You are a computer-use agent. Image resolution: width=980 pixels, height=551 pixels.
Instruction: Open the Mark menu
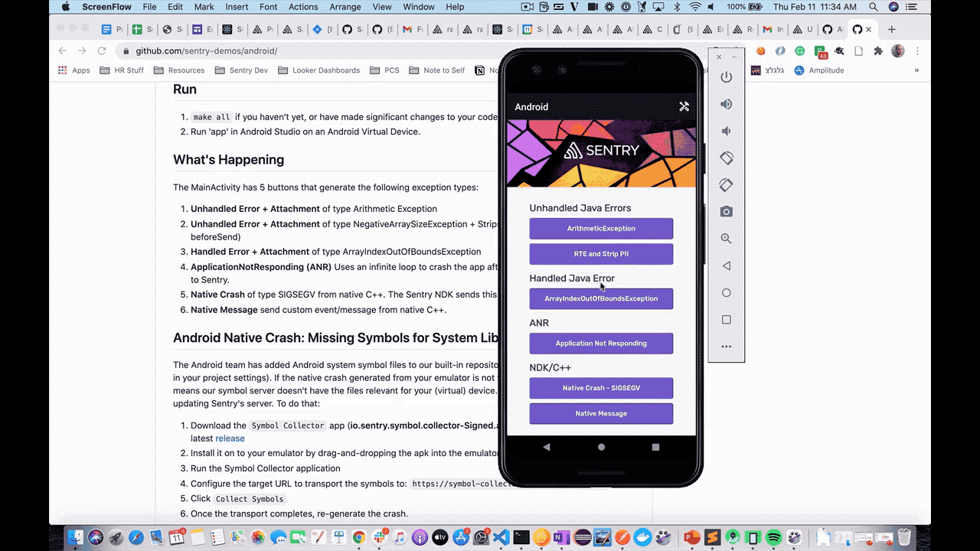coord(204,7)
